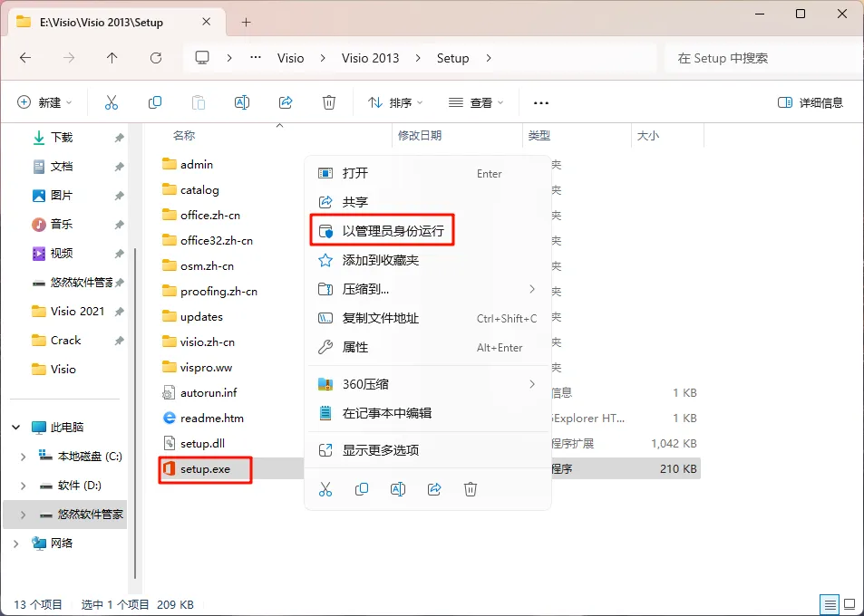
Task: Open 下载 in the sidebar
Action: (62, 137)
